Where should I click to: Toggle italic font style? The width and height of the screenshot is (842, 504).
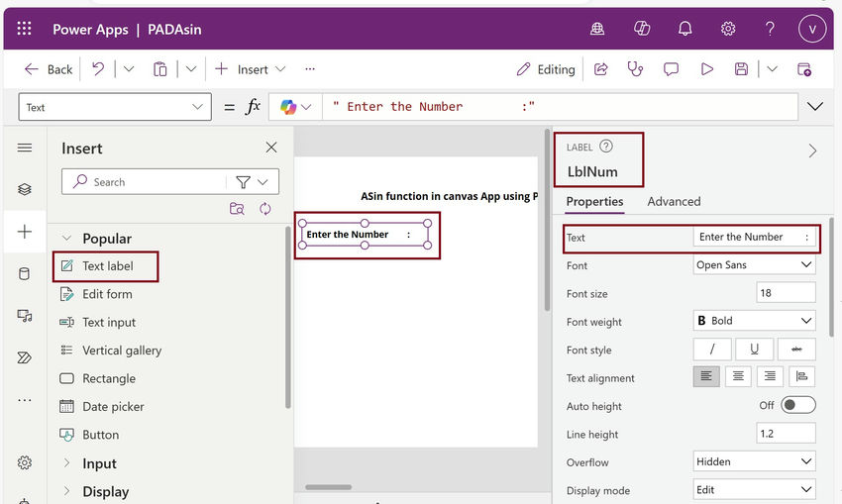tap(711, 350)
